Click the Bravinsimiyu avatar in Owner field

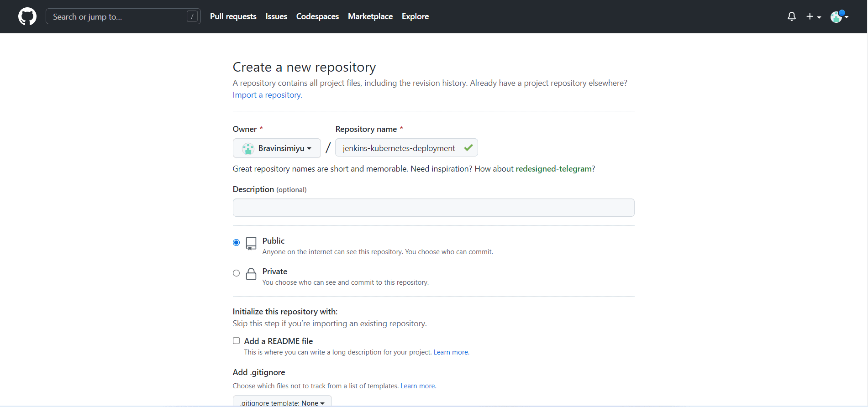248,148
